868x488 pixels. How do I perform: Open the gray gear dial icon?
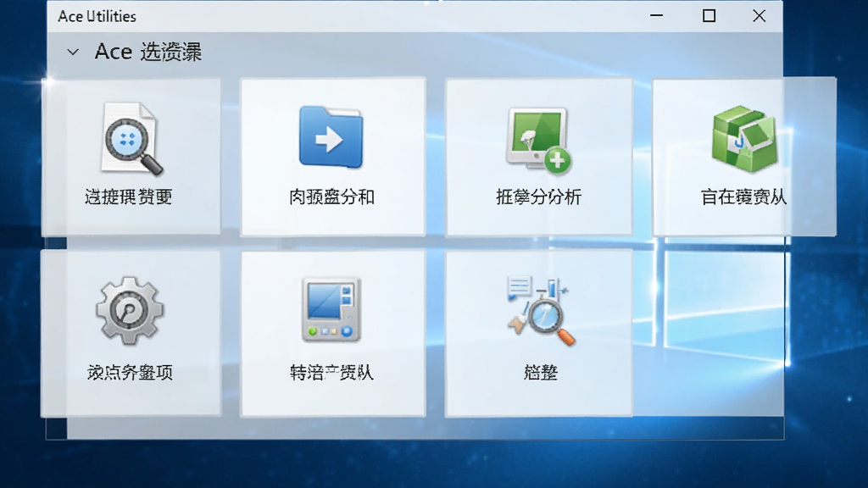tap(130, 311)
